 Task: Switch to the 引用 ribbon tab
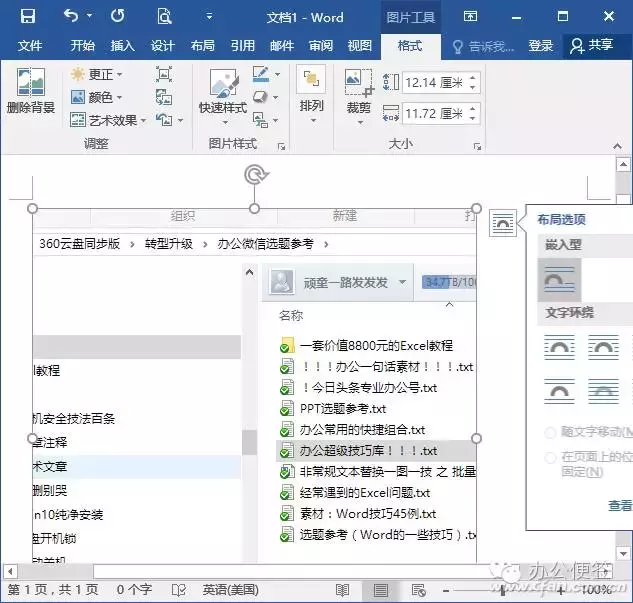point(243,46)
